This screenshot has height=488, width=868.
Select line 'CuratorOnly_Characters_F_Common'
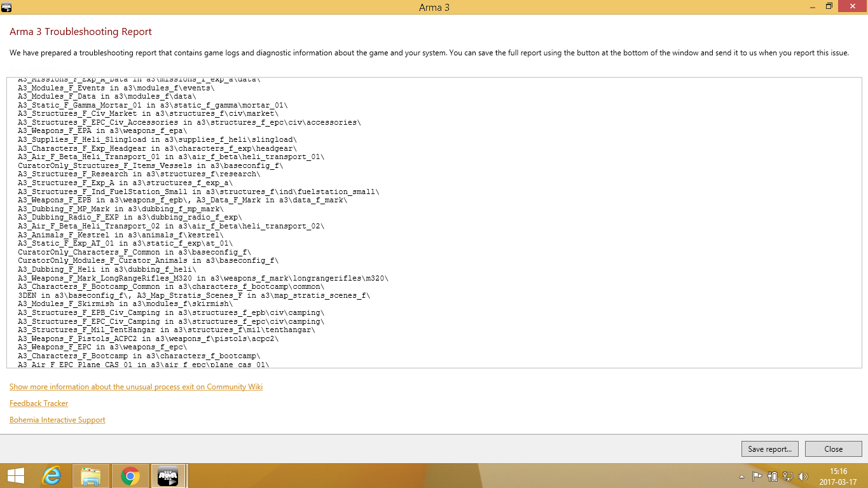coord(135,252)
